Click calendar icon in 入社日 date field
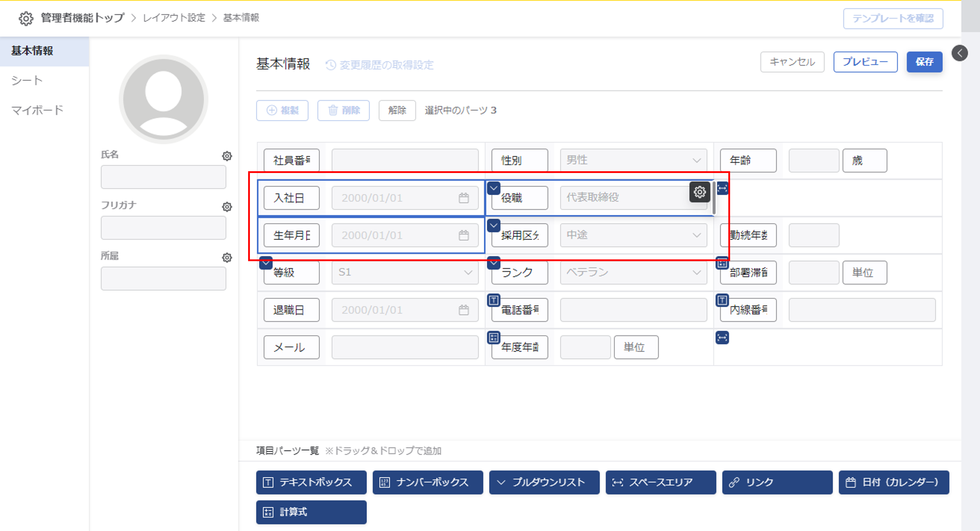Image resolution: width=980 pixels, height=531 pixels. (x=463, y=198)
